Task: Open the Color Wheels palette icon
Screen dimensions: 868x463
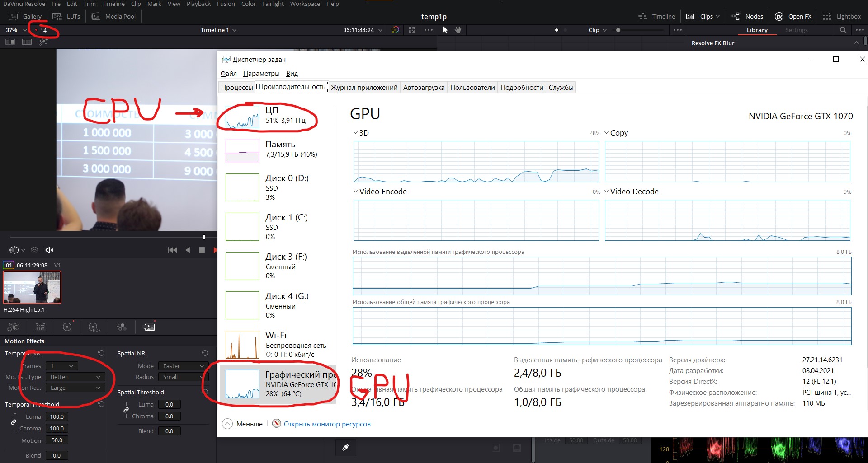Action: tap(67, 327)
